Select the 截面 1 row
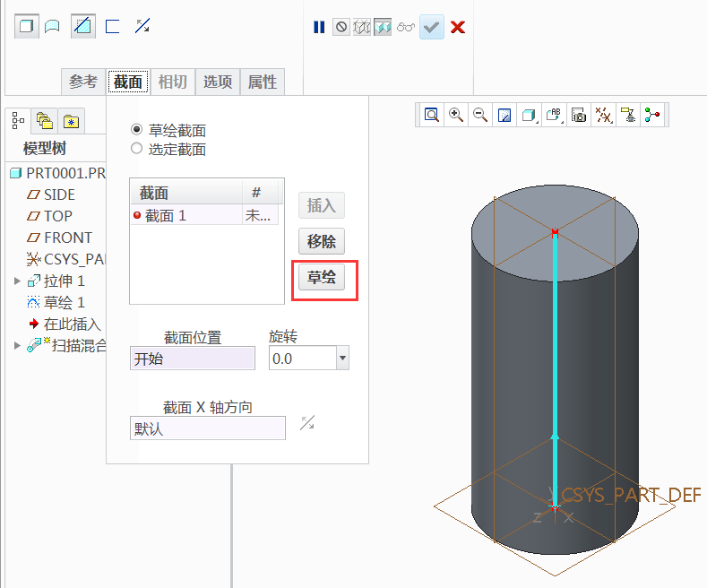 (204, 215)
